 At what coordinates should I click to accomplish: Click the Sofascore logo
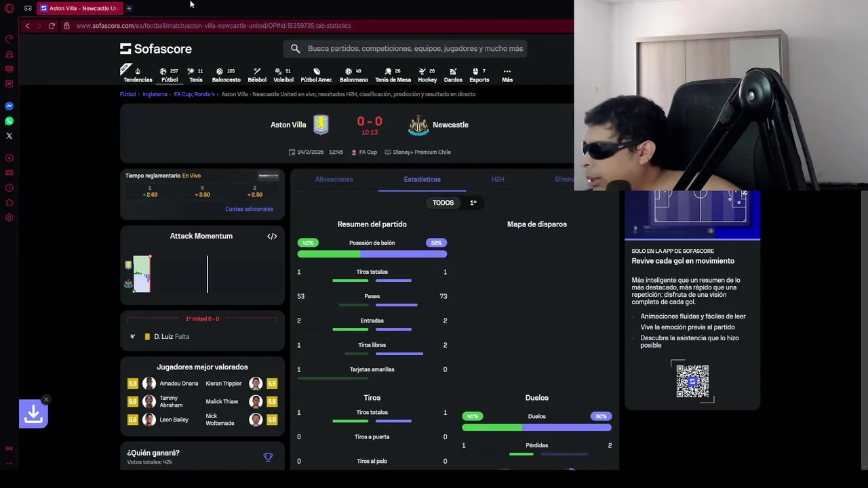[x=156, y=49]
